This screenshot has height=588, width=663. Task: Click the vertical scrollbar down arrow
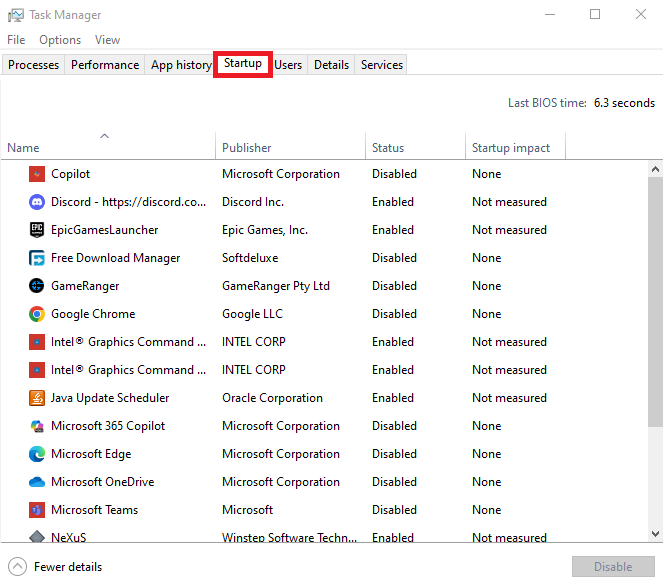click(655, 534)
